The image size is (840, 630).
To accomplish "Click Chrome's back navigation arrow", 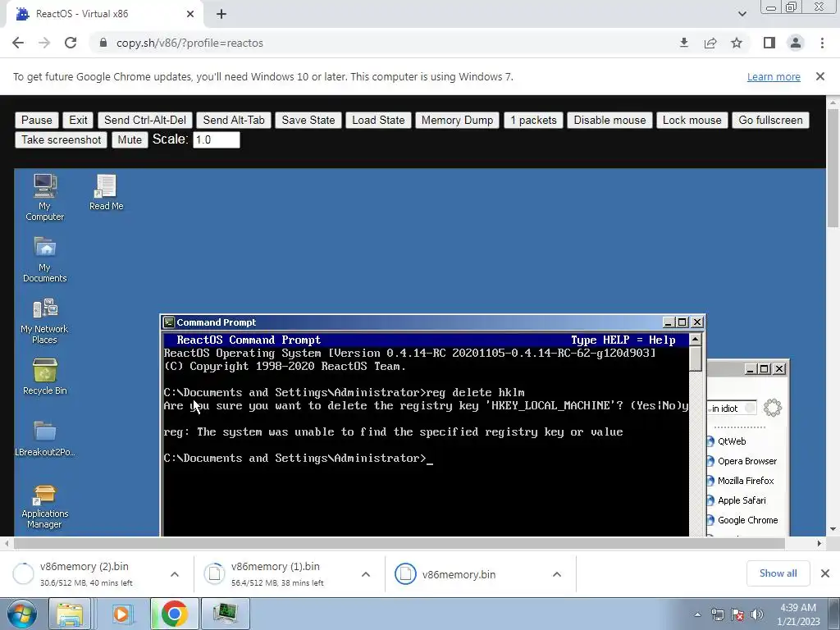I will click(x=18, y=43).
